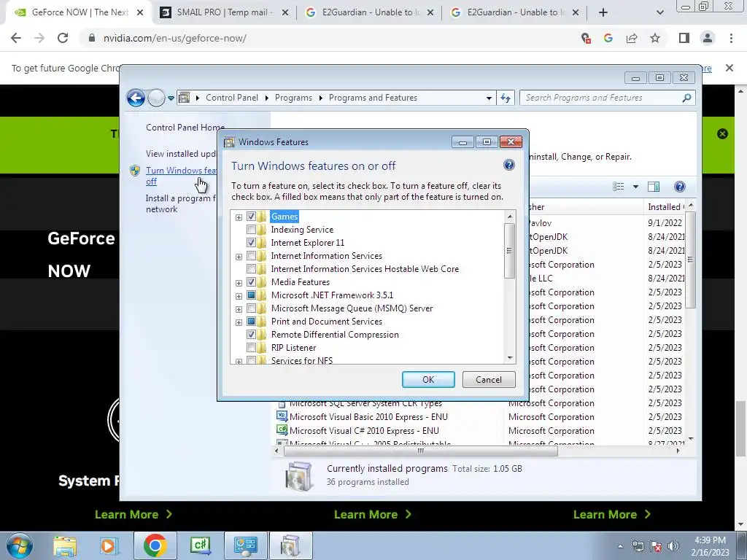This screenshot has width=747, height=560.
Task: Switch to second E2Guardian tab
Action: click(514, 12)
